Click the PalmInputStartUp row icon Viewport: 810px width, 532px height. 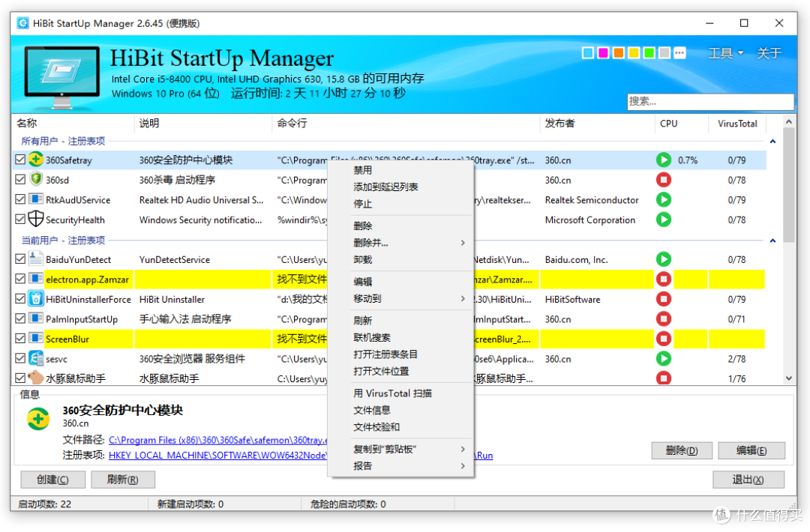36,318
